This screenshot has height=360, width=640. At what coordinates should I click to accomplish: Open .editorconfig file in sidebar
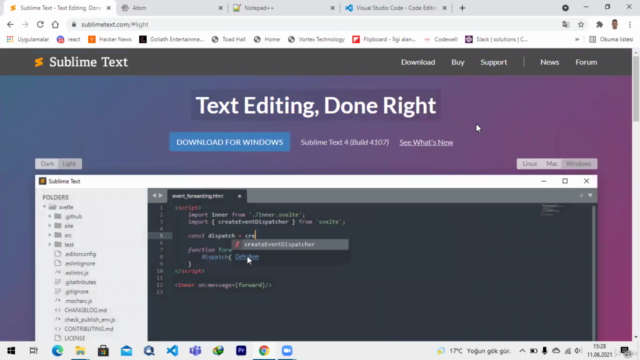click(x=80, y=254)
